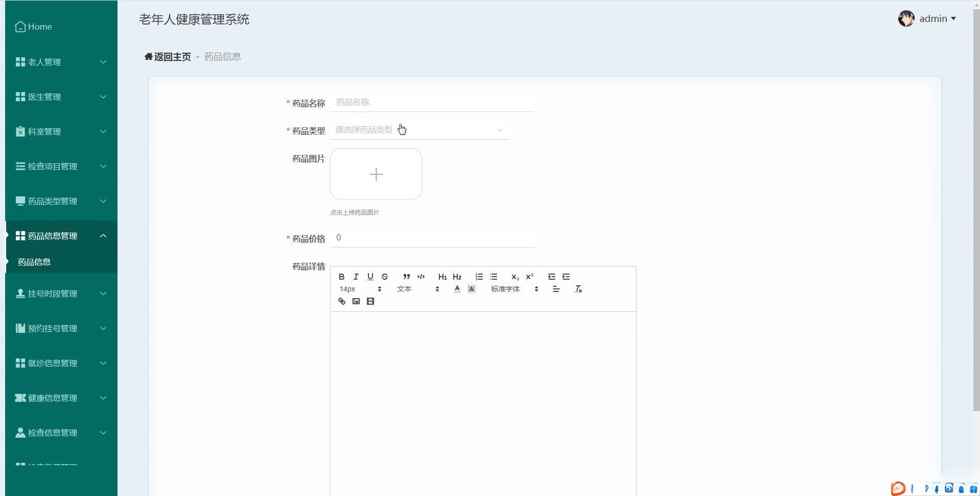The width and height of the screenshot is (980, 496).
Task: Create a numbered list in the editor
Action: tap(479, 277)
